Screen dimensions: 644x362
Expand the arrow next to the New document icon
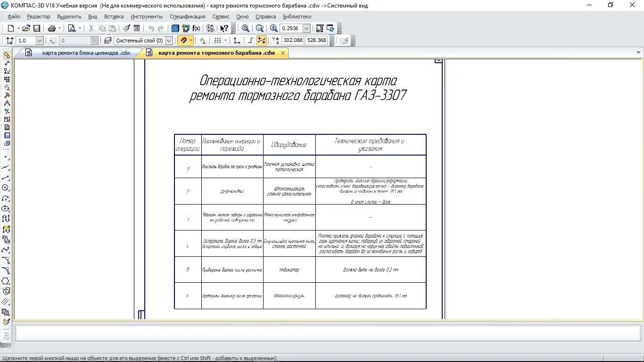[18, 28]
